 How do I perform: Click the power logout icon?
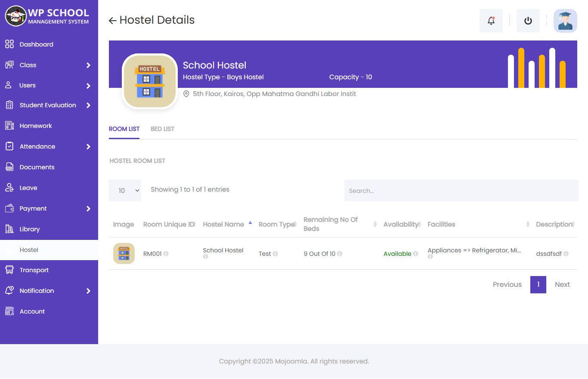(528, 21)
